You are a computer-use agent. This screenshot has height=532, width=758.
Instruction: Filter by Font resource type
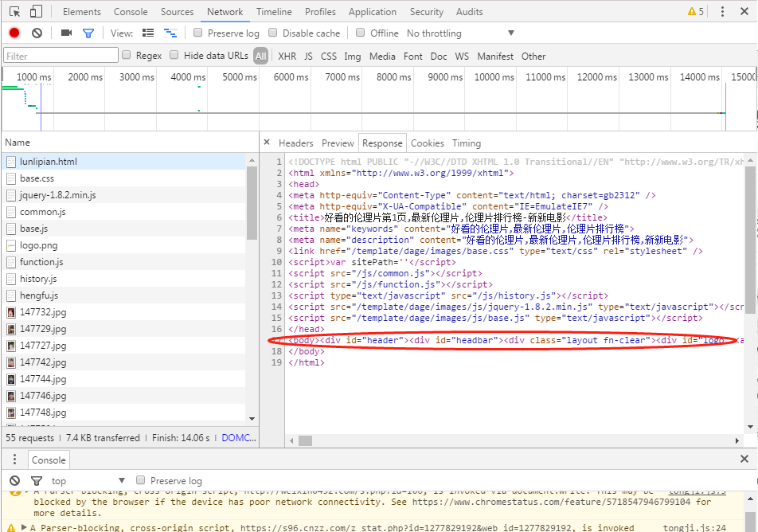coord(412,56)
